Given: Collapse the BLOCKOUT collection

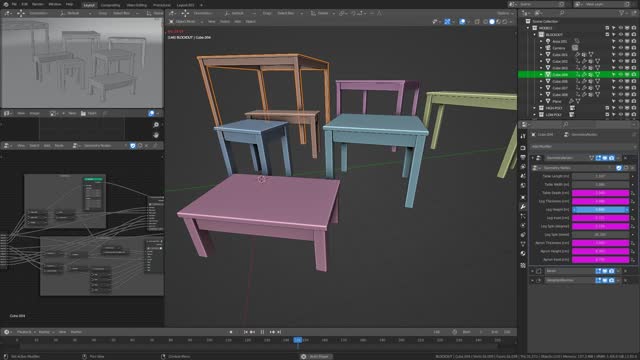Looking at the screenshot, I should pyautogui.click(x=535, y=35).
